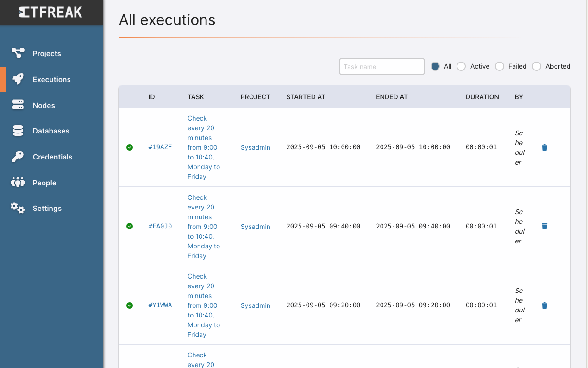Screen dimensions: 588x368
Task: Click Scheduler text in #FA0J0 row
Action: click(520, 226)
